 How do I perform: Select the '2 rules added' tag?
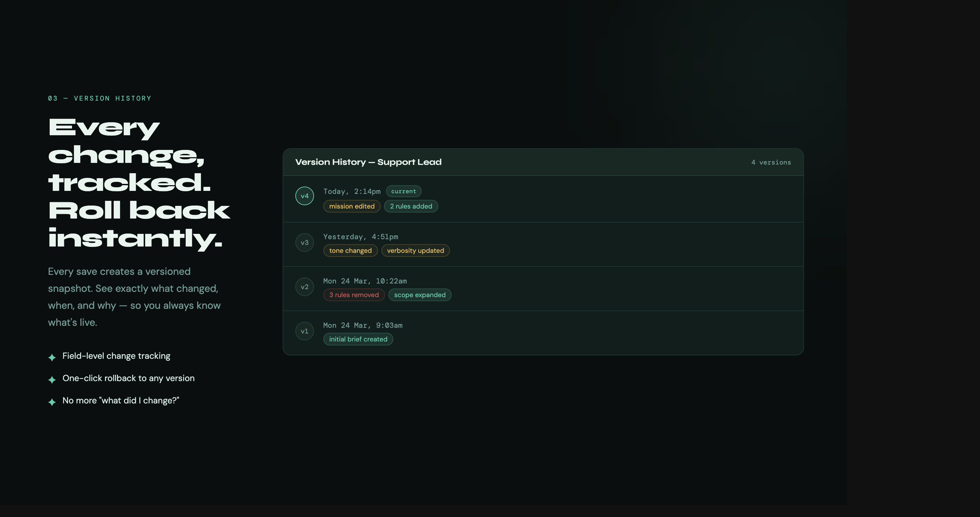coord(411,206)
